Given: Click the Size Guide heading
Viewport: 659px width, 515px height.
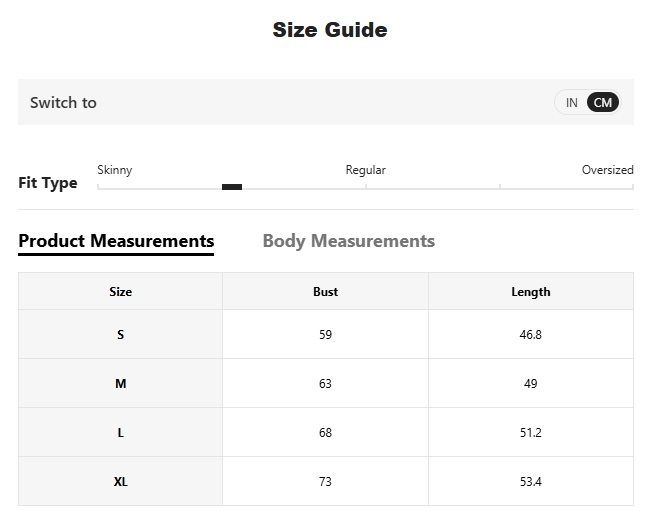Looking at the screenshot, I should tap(329, 30).
